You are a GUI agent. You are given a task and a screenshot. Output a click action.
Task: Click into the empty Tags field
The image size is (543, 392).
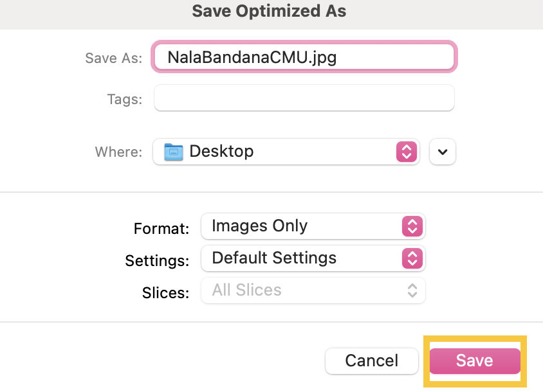point(304,98)
